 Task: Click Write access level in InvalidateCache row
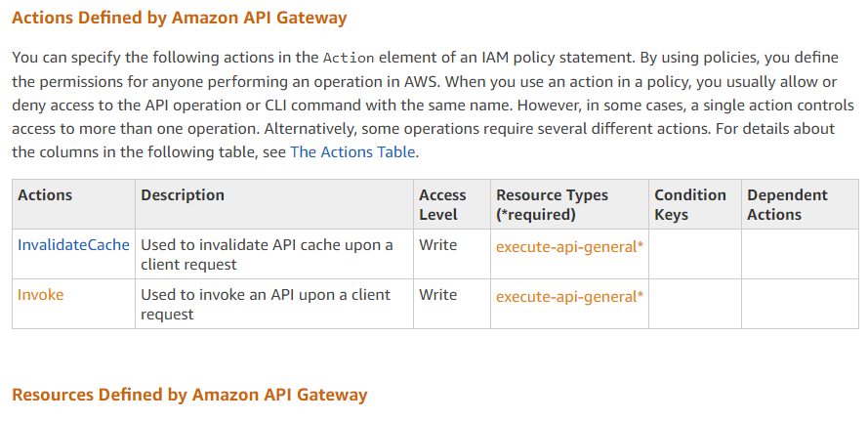tap(437, 245)
